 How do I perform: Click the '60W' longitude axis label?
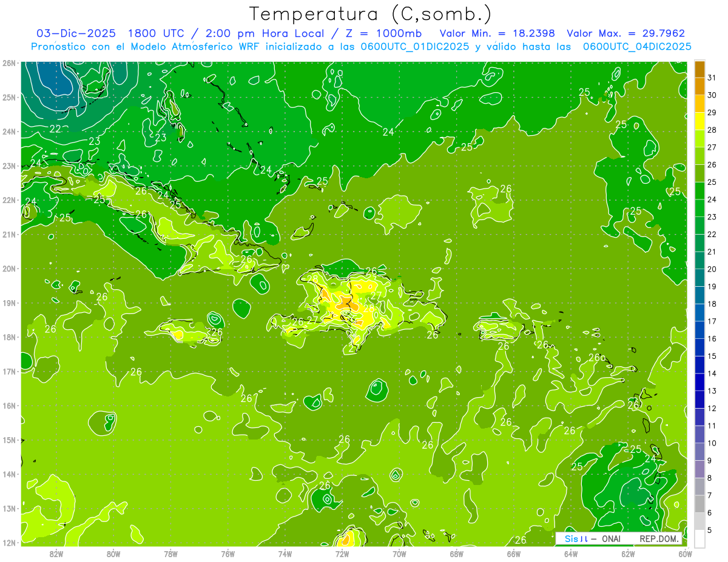[685, 554]
